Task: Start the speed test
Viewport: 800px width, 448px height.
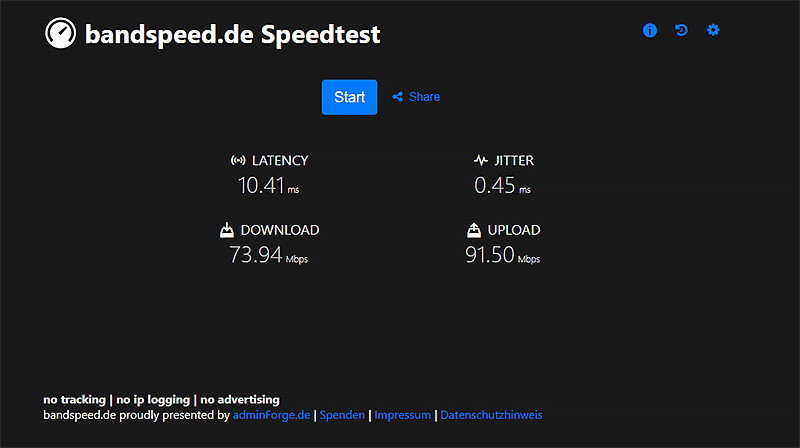Action: (x=349, y=97)
